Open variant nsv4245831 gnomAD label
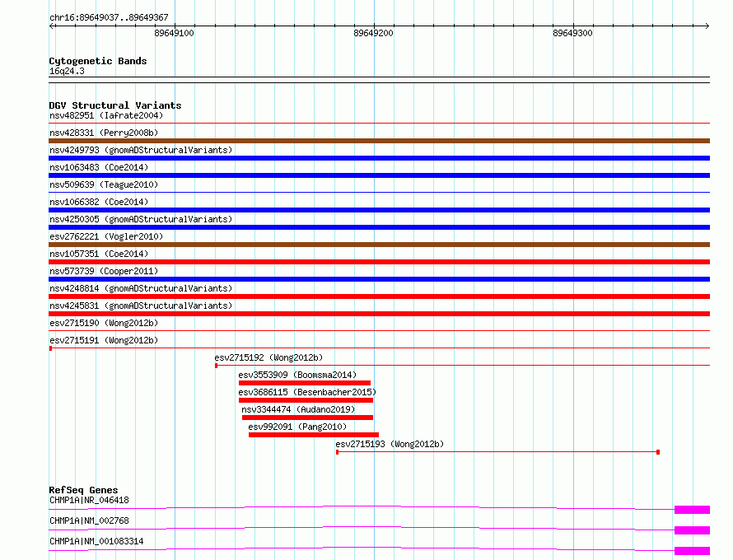The image size is (733, 560). tap(141, 306)
